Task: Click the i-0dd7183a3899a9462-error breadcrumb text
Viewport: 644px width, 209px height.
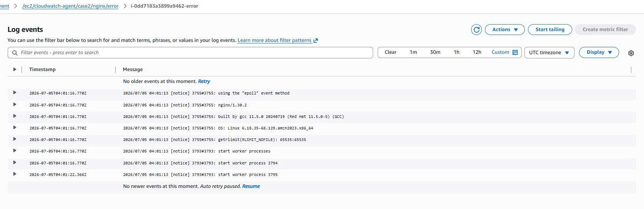Action: 164,6
